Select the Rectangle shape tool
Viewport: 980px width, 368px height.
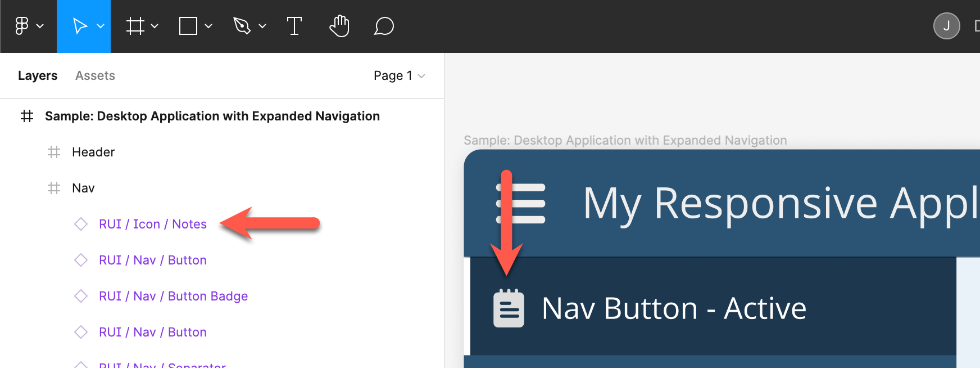[188, 26]
